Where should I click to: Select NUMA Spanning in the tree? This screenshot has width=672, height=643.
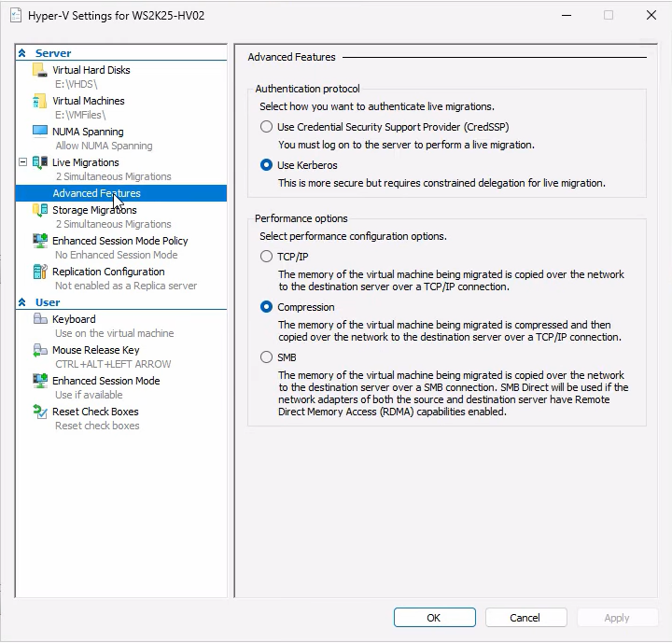(x=88, y=132)
